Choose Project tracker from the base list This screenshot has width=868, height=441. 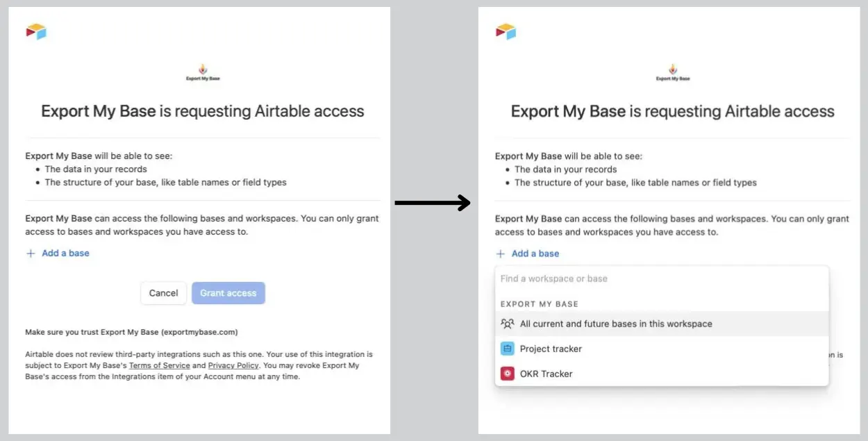pyautogui.click(x=551, y=349)
